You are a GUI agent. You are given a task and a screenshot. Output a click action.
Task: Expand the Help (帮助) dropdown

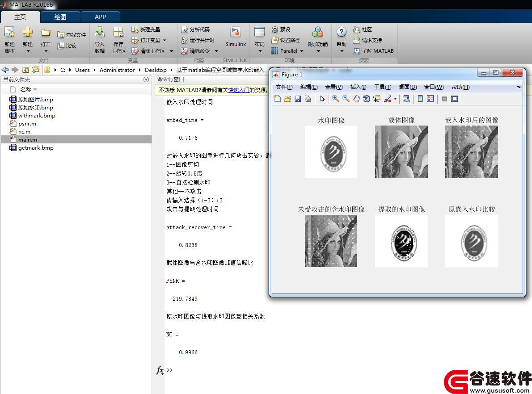coord(341,51)
